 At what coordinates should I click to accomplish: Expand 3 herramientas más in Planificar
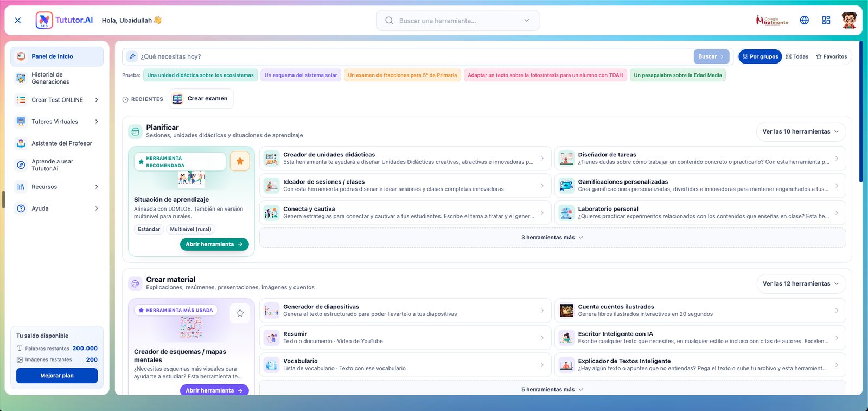point(552,238)
